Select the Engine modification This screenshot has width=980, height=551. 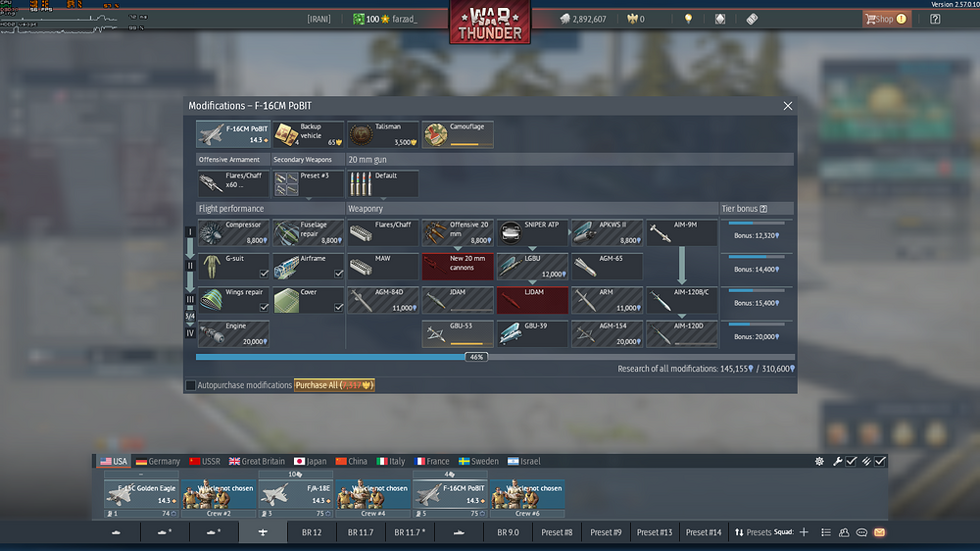coord(233,334)
